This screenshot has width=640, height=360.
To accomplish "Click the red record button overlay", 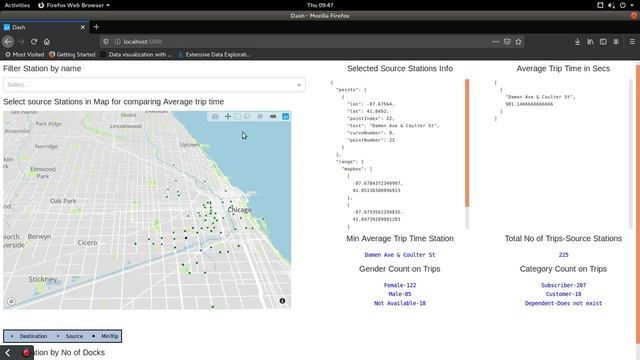I will (27, 353).
